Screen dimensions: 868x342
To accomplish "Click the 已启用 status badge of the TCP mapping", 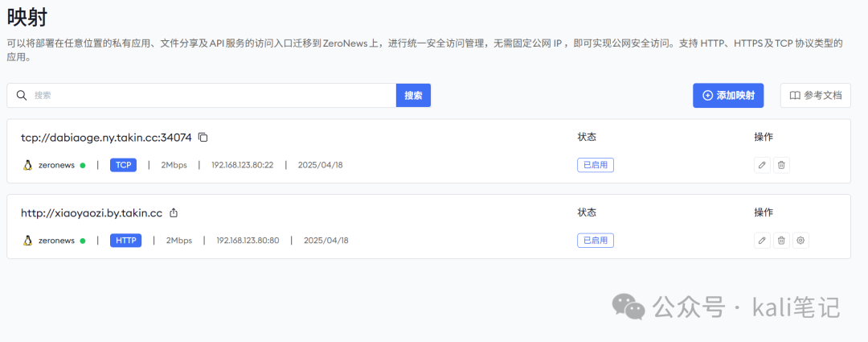I will coord(596,165).
